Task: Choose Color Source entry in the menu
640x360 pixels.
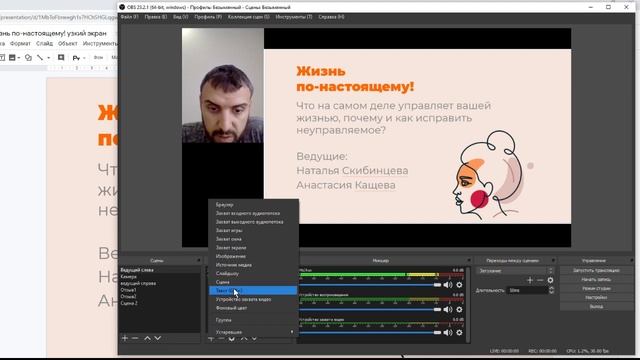Action: tap(254, 308)
